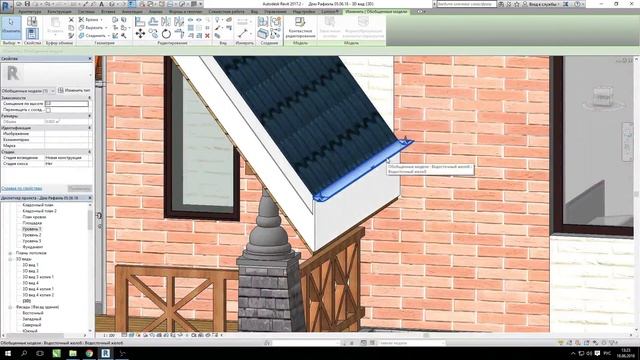This screenshot has width=640, height=360.
Task: Click the project browser horizontal scrollbar
Action: (35, 336)
